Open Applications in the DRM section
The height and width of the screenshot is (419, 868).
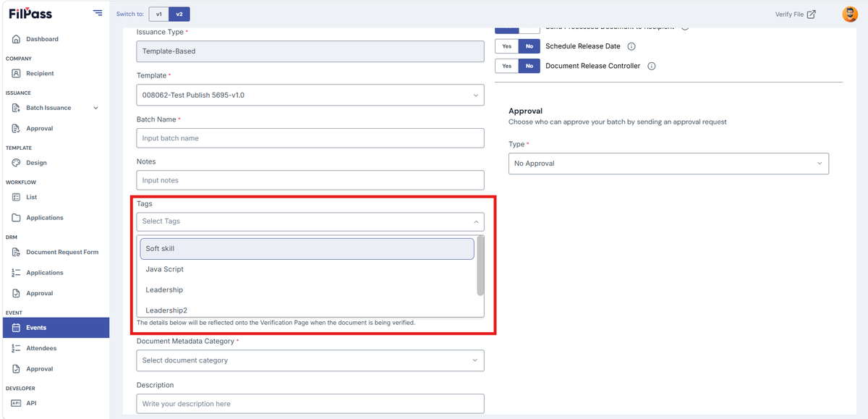(x=45, y=273)
